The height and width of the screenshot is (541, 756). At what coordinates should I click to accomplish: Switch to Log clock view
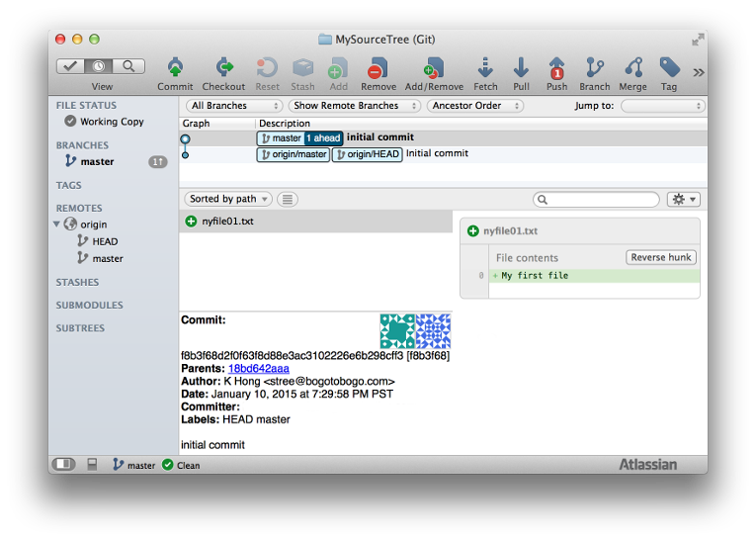[x=99, y=66]
